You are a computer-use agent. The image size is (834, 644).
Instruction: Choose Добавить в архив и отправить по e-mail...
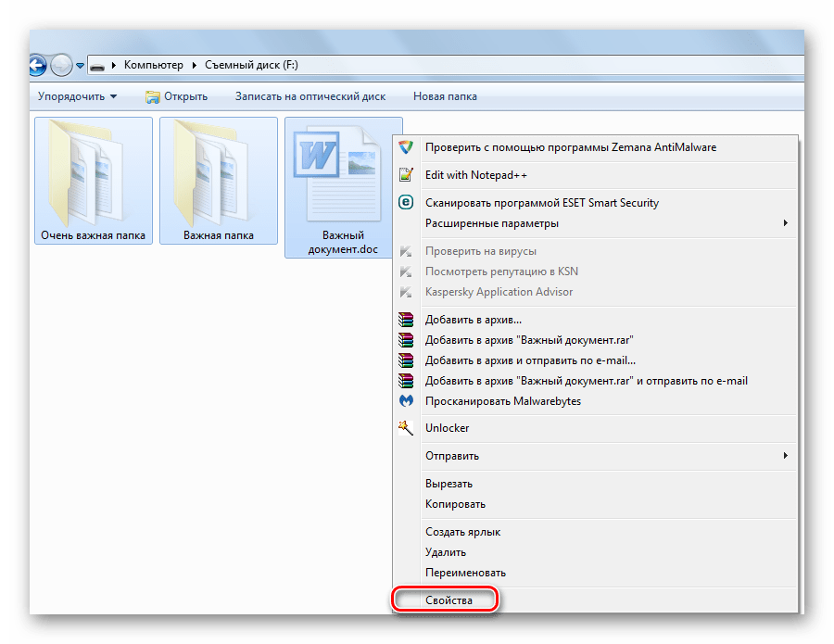tap(595, 360)
